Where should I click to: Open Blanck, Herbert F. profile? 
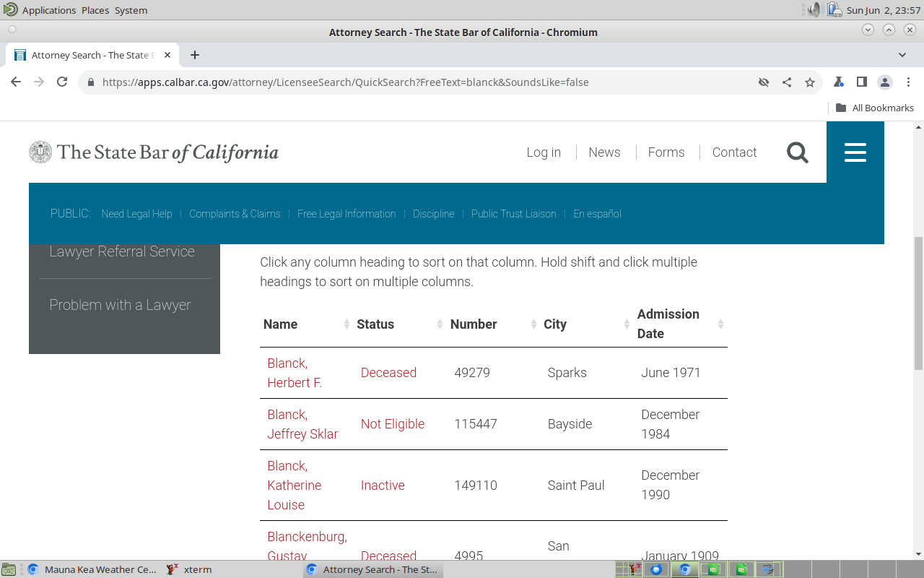(x=295, y=373)
